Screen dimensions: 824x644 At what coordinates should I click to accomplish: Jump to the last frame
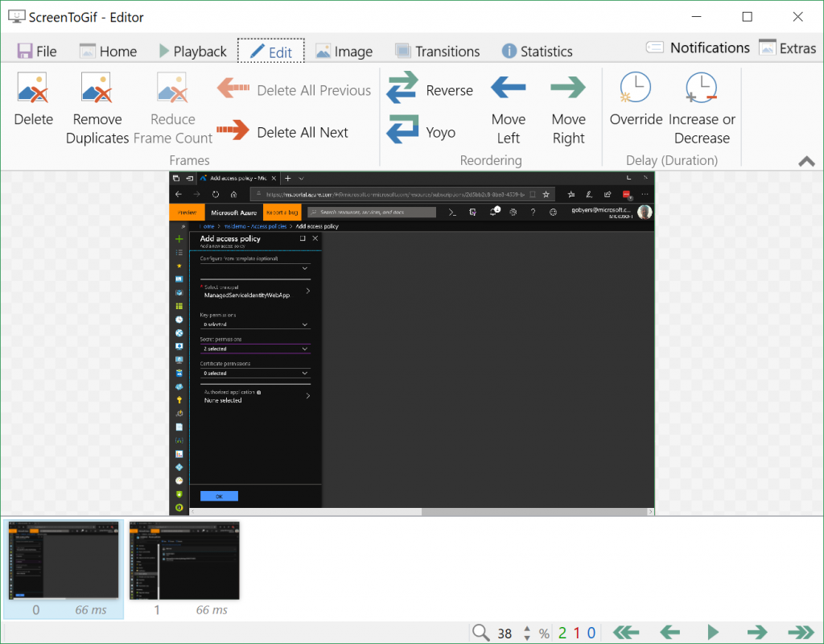pyautogui.click(x=801, y=632)
